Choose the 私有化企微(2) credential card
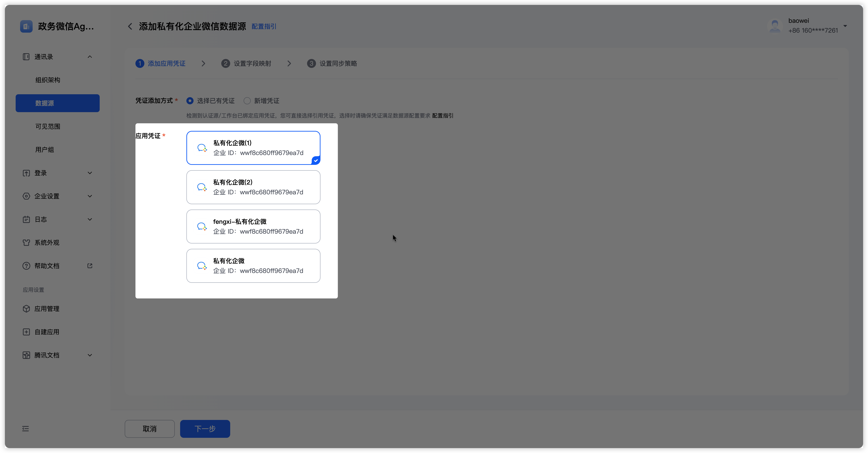Viewport: 868px width, 453px height. 253,187
